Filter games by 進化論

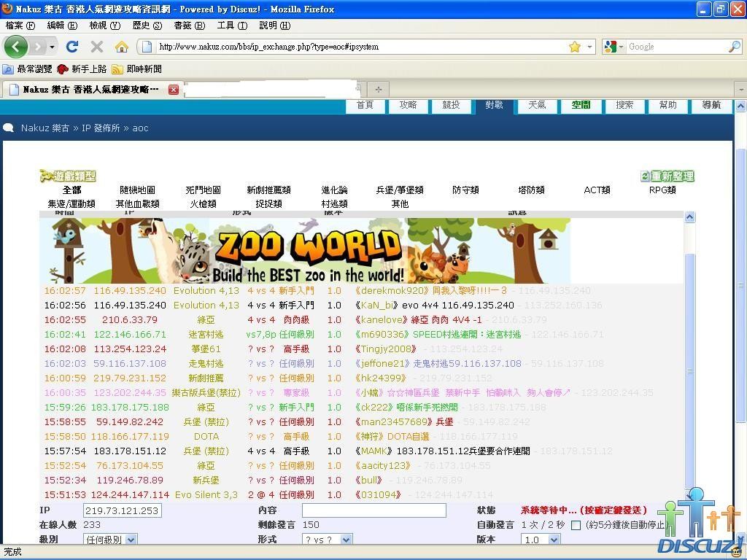(x=334, y=190)
